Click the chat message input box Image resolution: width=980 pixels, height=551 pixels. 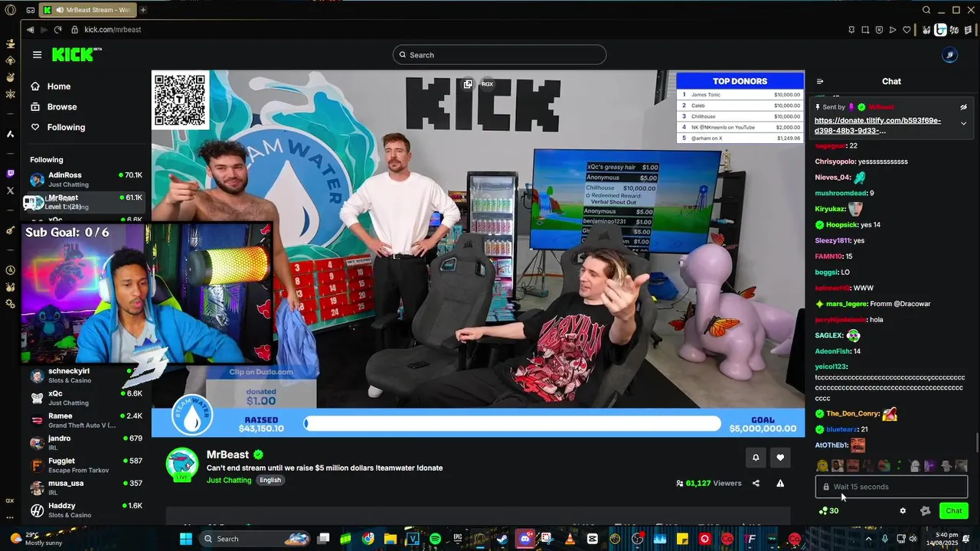click(x=891, y=487)
